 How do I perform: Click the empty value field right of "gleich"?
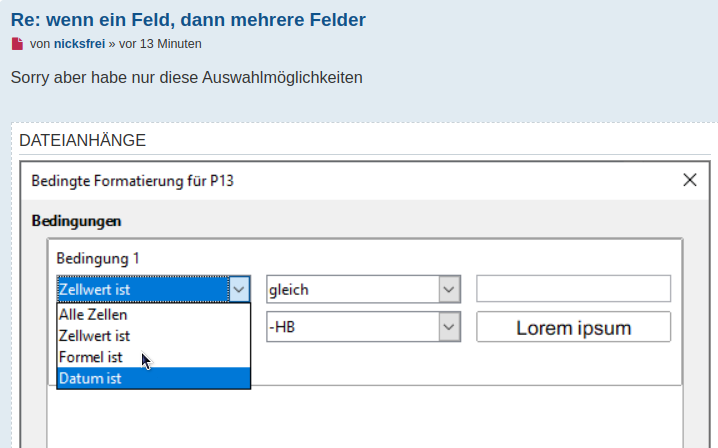(573, 289)
